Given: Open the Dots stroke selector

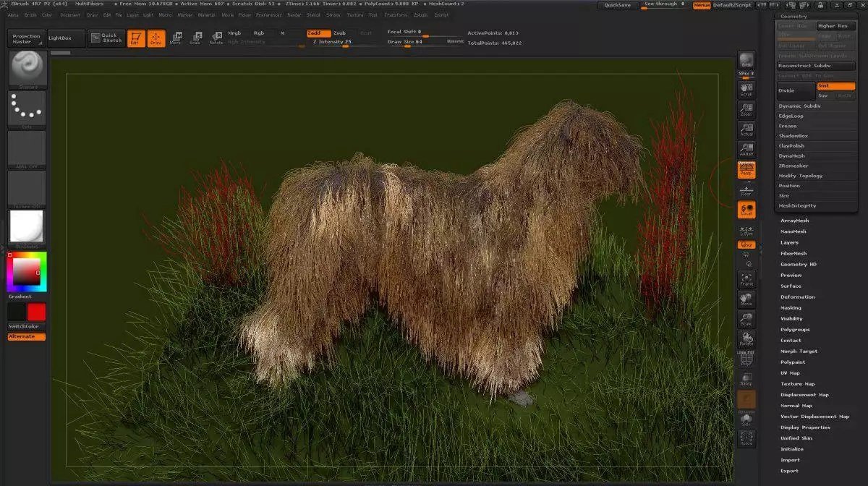Looking at the screenshot, I should [27, 109].
